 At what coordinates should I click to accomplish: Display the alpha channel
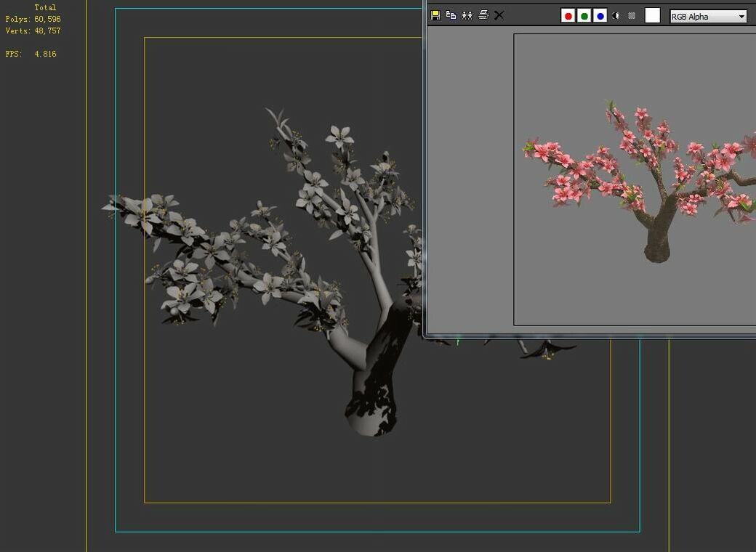pos(631,15)
